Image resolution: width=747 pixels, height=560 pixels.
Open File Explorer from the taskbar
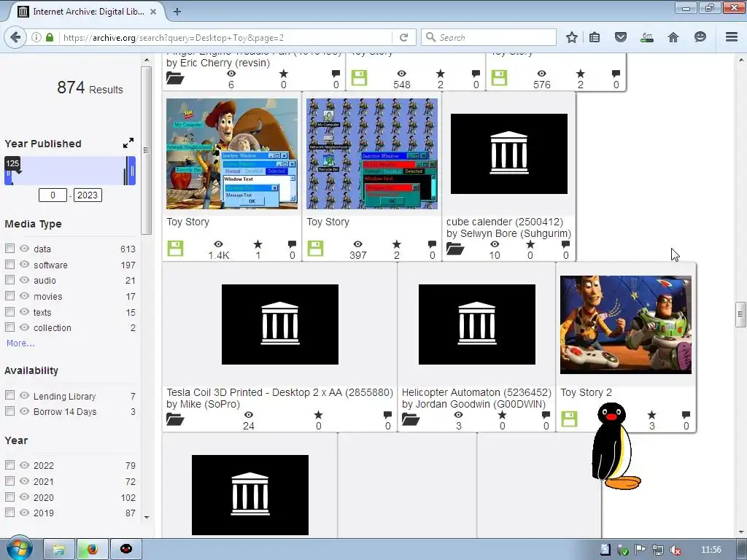tap(58, 550)
